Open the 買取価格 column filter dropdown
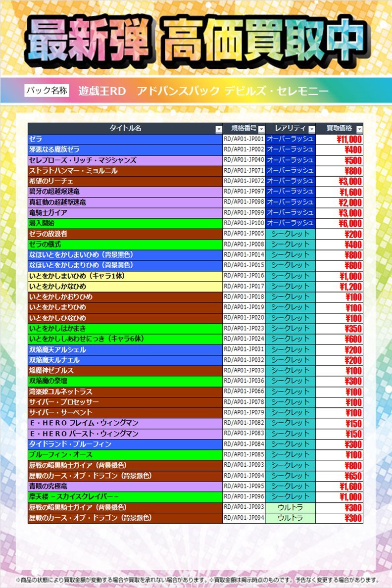 [x=359, y=129]
